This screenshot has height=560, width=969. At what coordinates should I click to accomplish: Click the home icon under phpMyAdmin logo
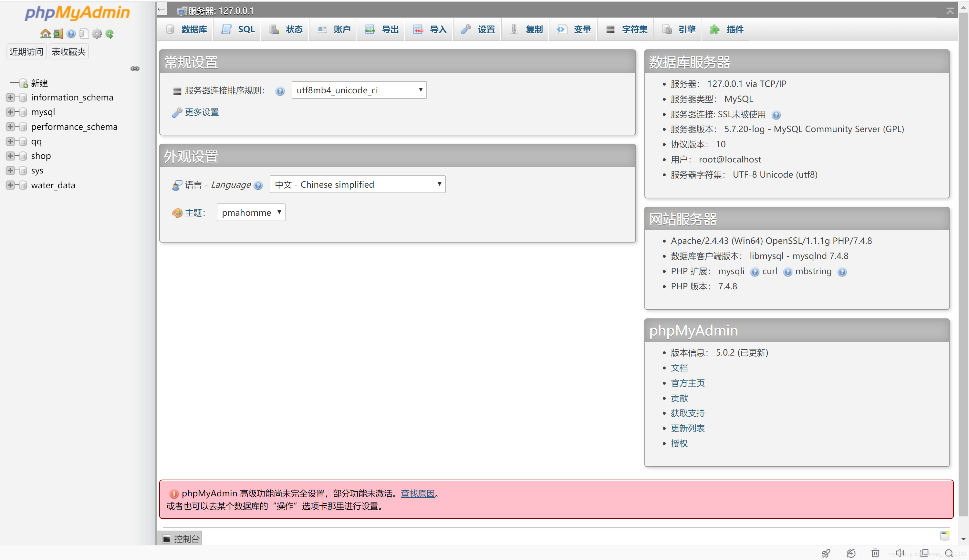pos(45,34)
